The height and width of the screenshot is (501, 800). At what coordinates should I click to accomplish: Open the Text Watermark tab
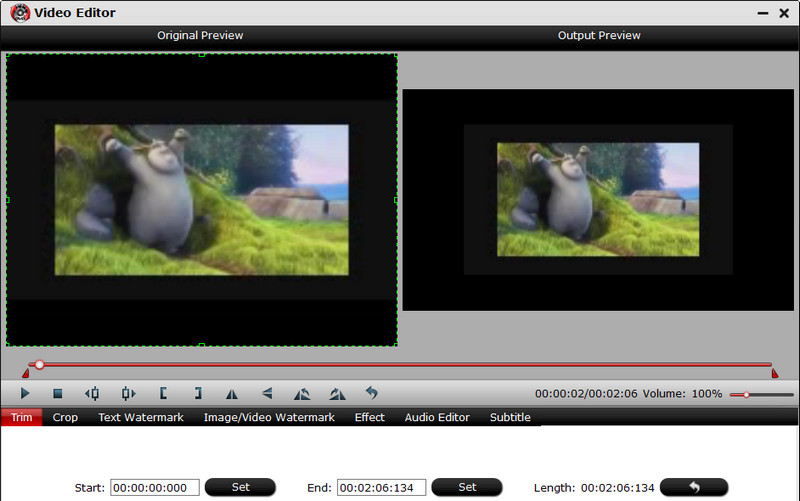[x=140, y=417]
